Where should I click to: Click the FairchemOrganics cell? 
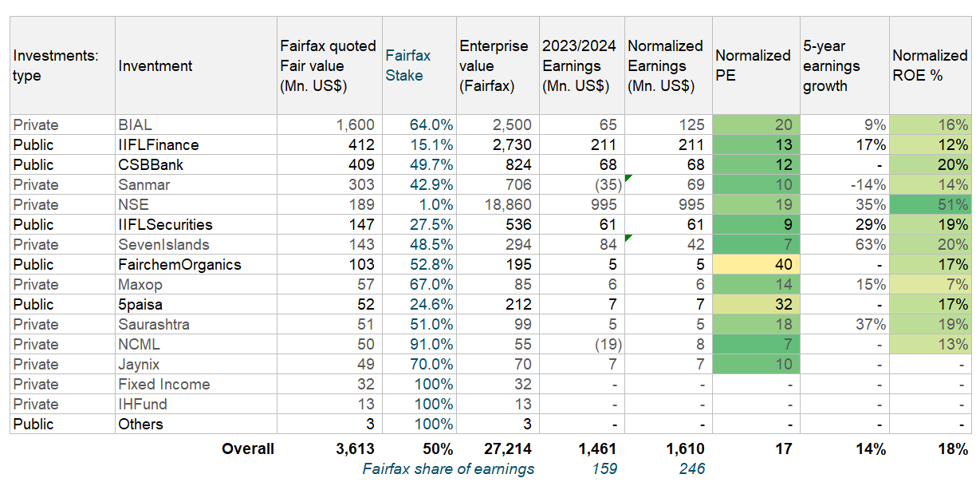[195, 264]
